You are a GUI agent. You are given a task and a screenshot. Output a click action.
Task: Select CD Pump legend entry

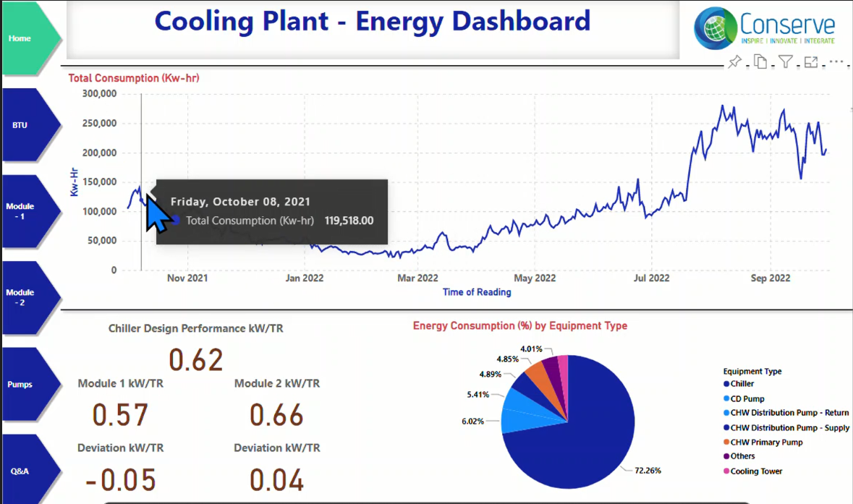(x=747, y=398)
